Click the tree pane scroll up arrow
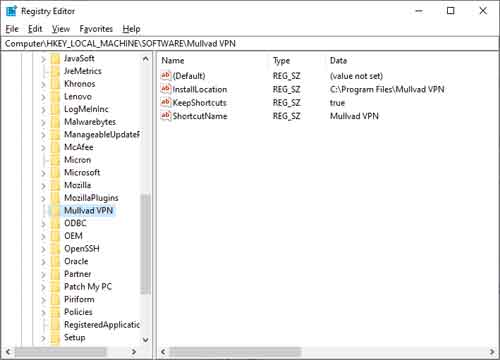 pos(146,59)
